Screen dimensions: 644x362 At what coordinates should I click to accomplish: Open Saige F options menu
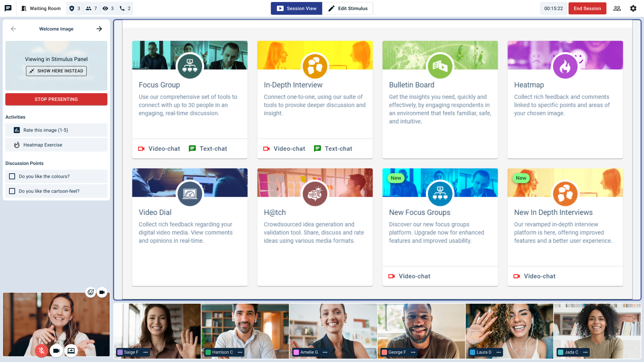coord(146,352)
